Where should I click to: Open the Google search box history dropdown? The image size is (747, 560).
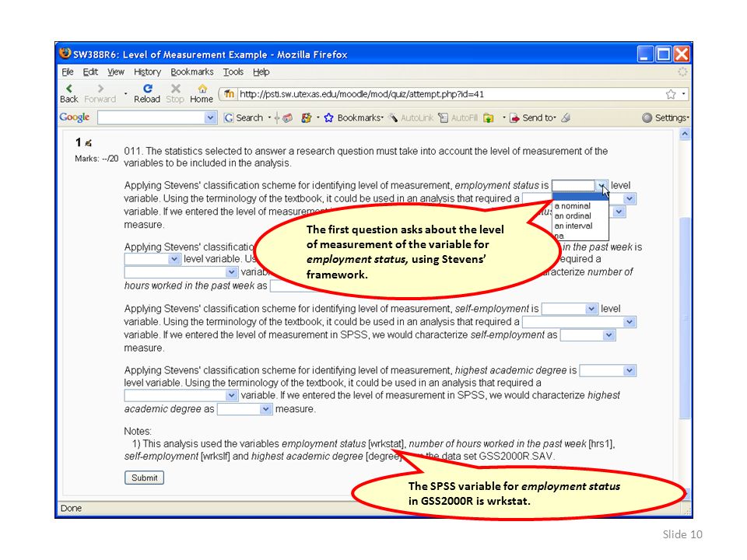click(x=210, y=117)
